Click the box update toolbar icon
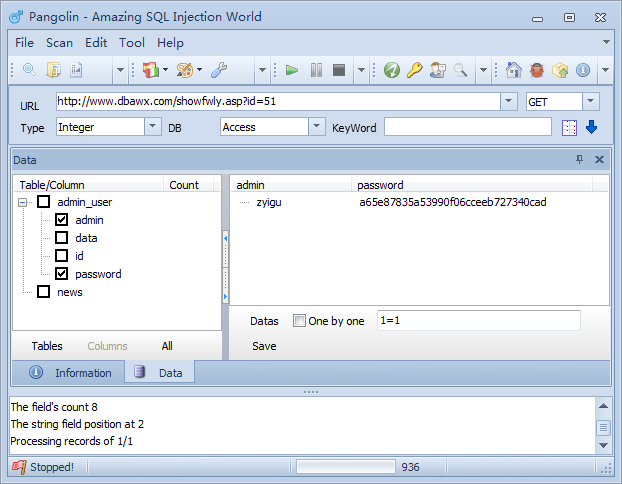The image size is (622, 484). tap(560, 70)
